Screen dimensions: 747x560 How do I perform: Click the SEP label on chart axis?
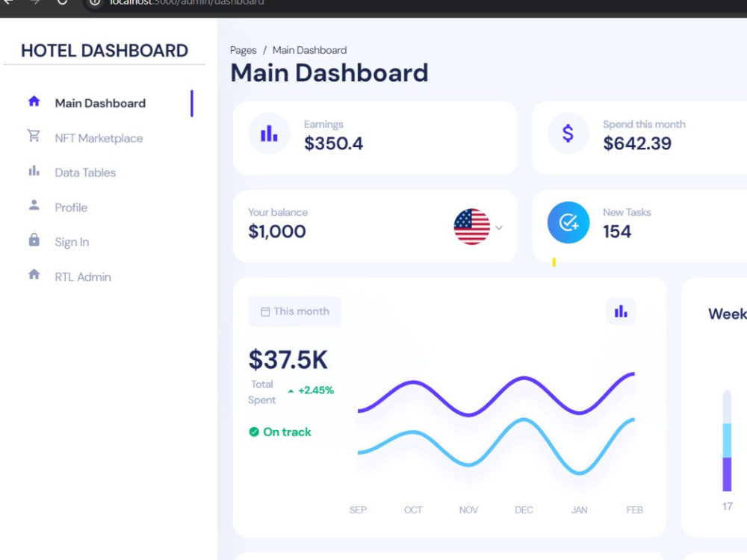tap(358, 510)
